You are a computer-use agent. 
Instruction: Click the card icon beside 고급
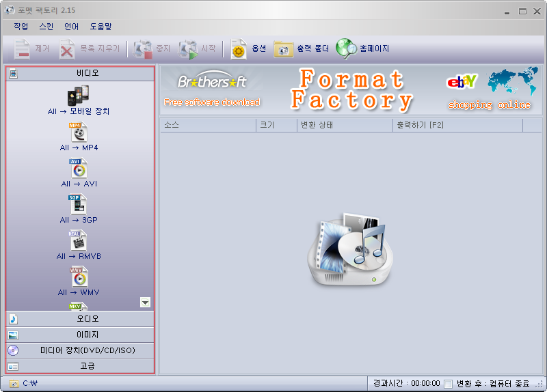tap(13, 367)
